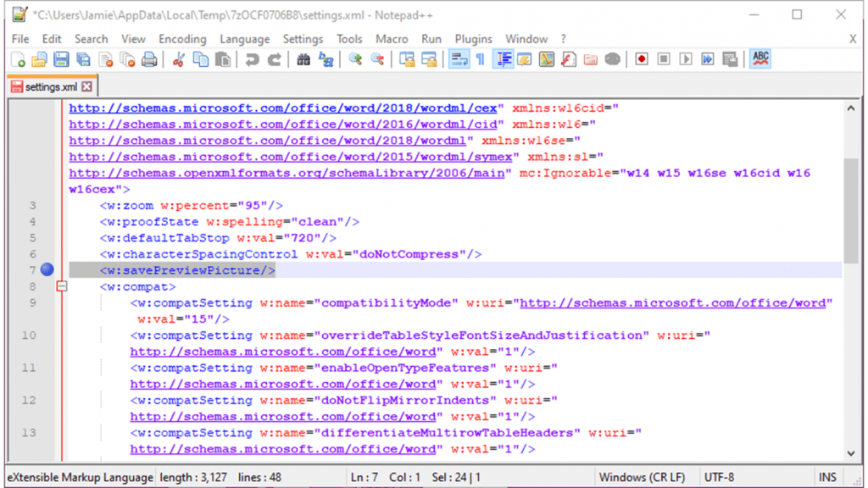The image size is (868, 488).
Task: Click the Print icon in toolbar
Action: click(149, 59)
